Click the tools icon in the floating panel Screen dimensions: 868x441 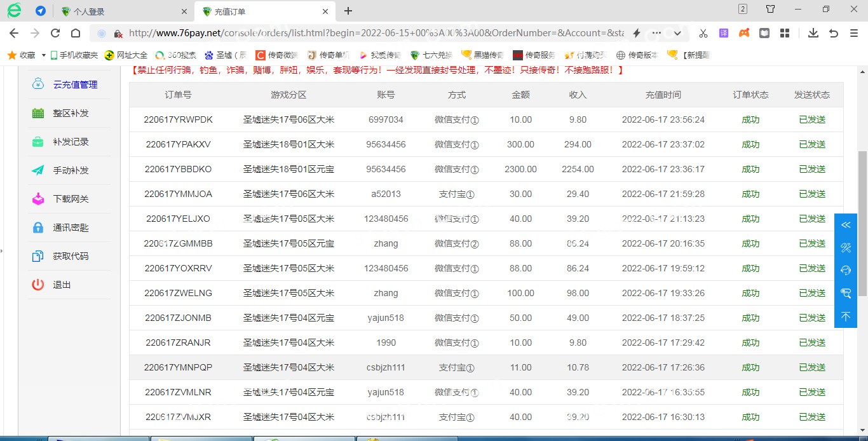[846, 248]
